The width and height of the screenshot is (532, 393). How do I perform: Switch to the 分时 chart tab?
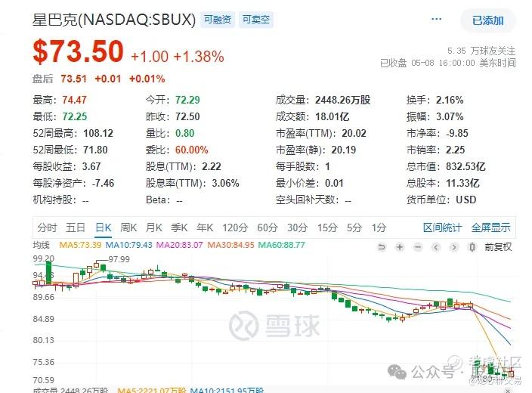click(47, 227)
